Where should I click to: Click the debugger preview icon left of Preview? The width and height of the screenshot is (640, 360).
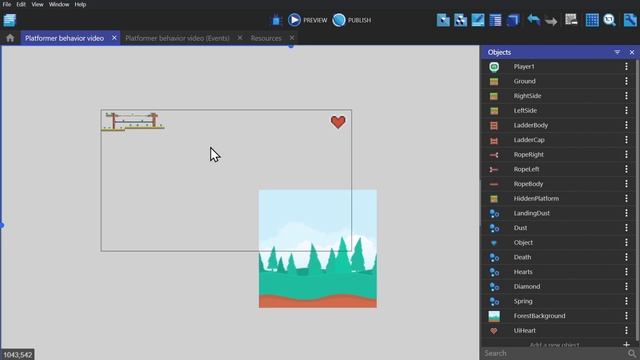tap(277, 20)
